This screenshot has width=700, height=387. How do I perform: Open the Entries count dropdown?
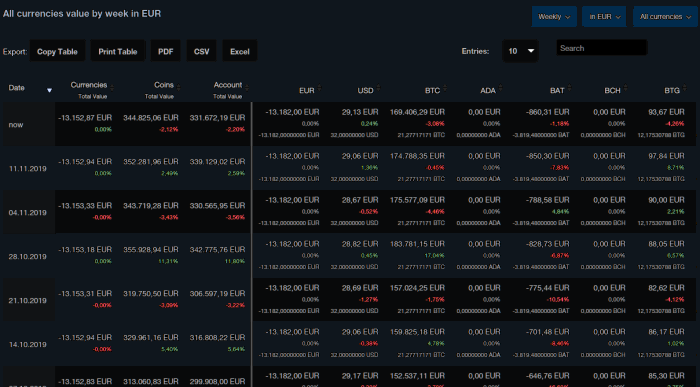(520, 51)
